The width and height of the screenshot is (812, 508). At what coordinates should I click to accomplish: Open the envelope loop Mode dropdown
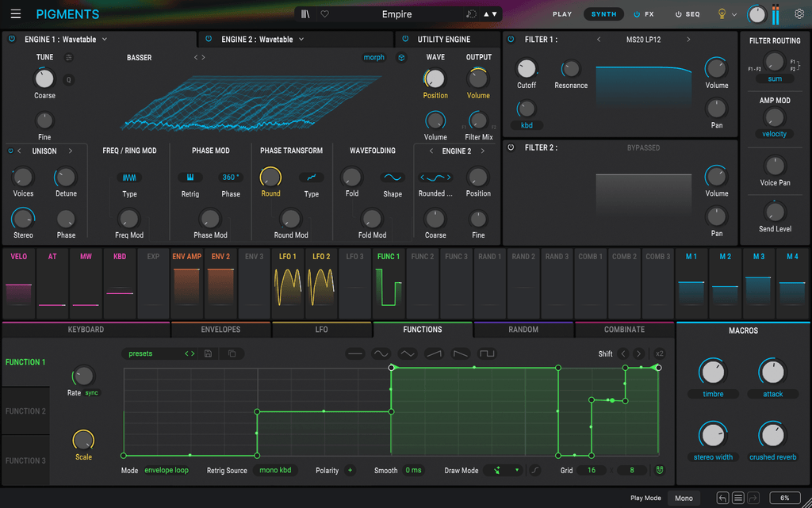tap(167, 470)
